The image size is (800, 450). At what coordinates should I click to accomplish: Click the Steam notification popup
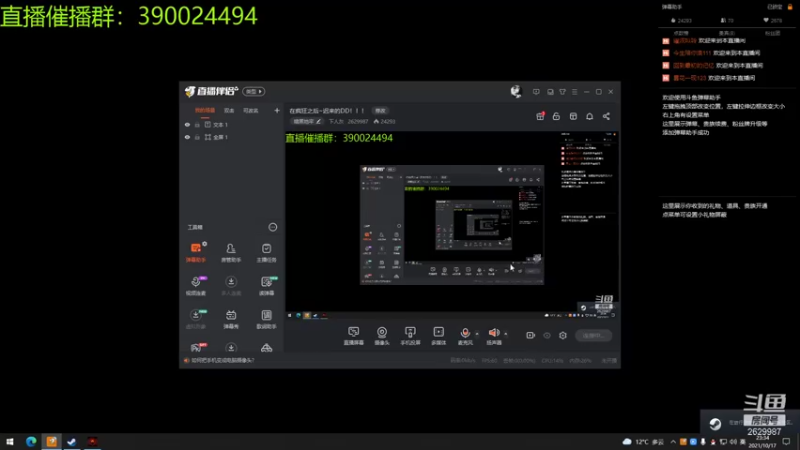pos(749,421)
